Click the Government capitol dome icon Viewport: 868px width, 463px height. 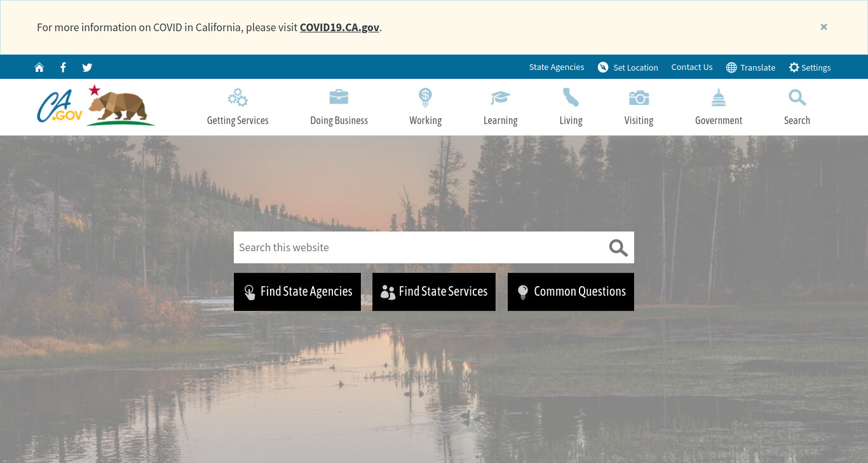719,97
